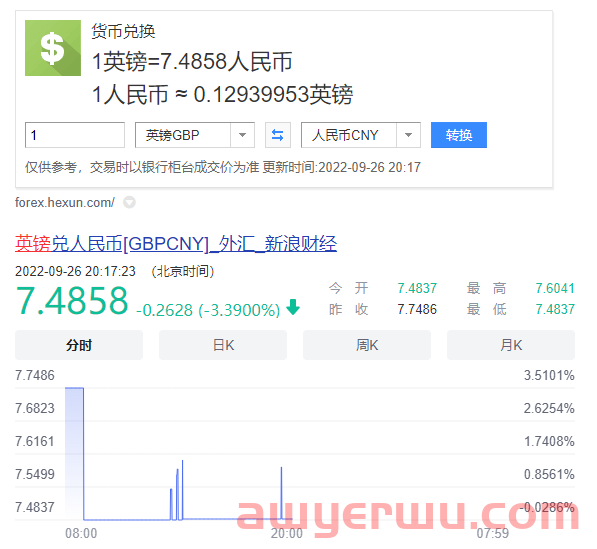Click the price spike near 20:00 on chart
Viewport: 597px width, 549px height.
[281, 493]
